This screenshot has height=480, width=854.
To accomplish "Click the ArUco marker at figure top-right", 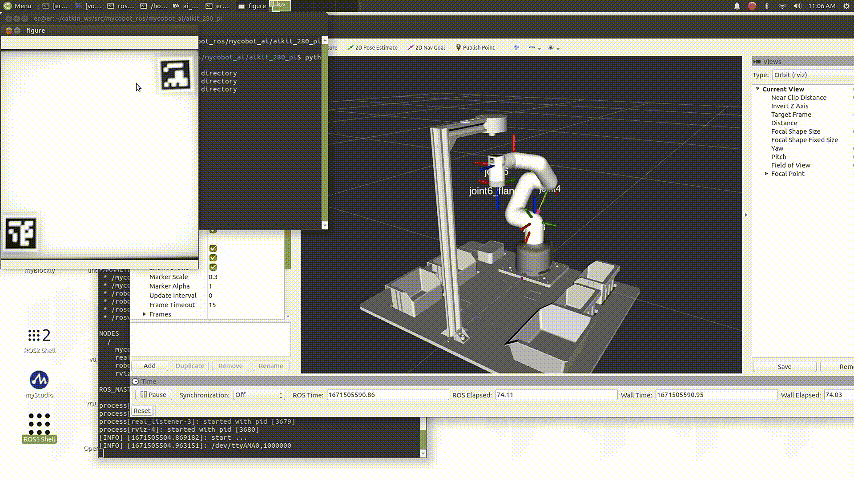I will [x=177, y=74].
